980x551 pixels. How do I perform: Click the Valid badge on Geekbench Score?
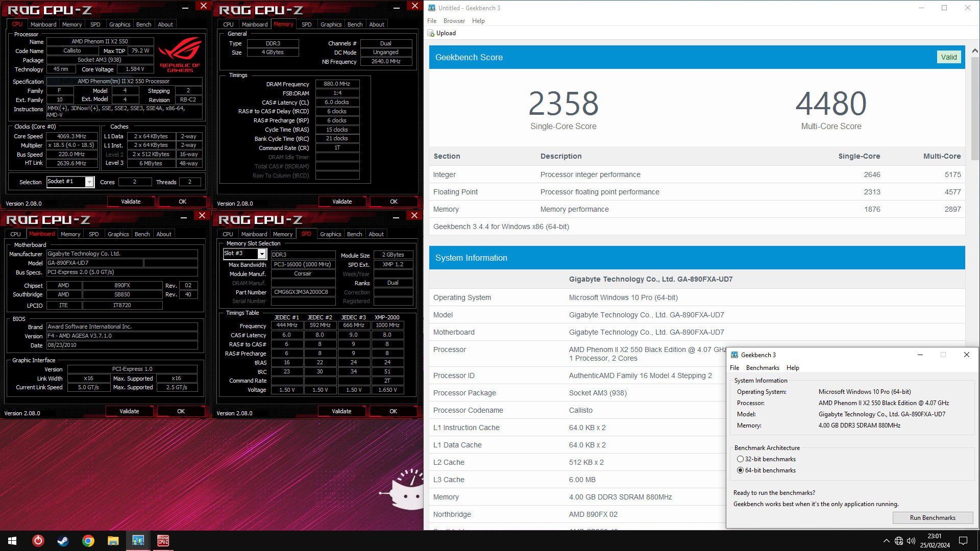[949, 57]
